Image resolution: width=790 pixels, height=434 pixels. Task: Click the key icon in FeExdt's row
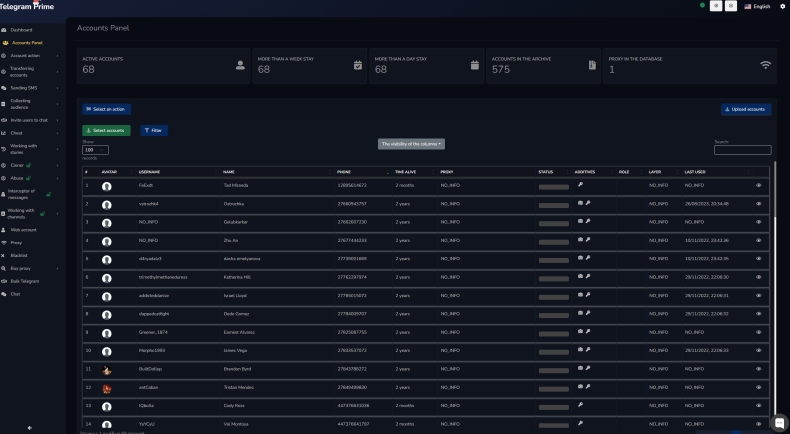tap(580, 185)
